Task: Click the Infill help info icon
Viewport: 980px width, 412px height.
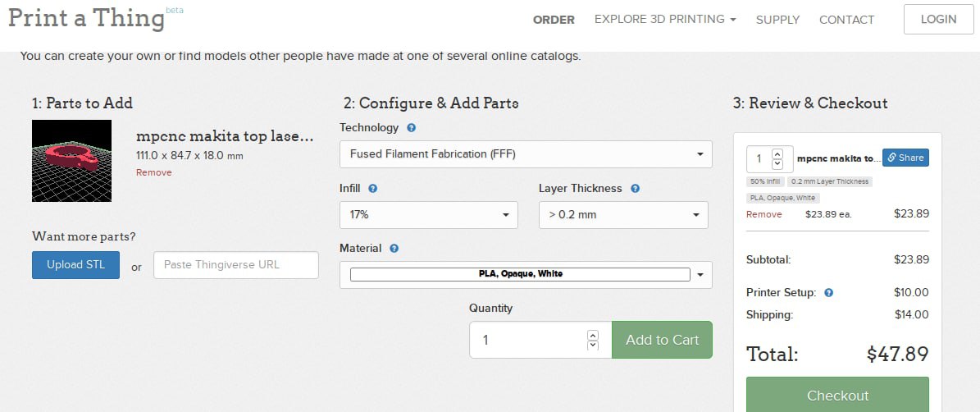Action: point(373,188)
